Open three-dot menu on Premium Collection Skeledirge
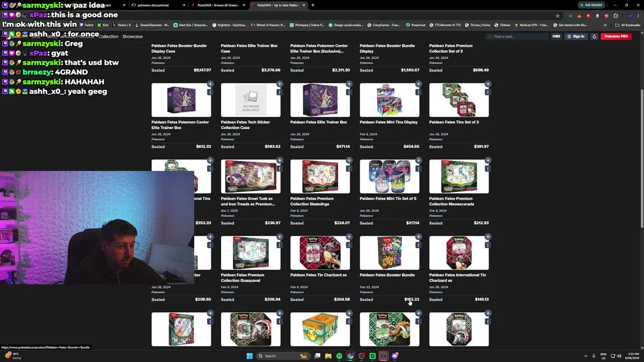Image resolution: width=644 pixels, height=362 pixels. click(x=349, y=168)
